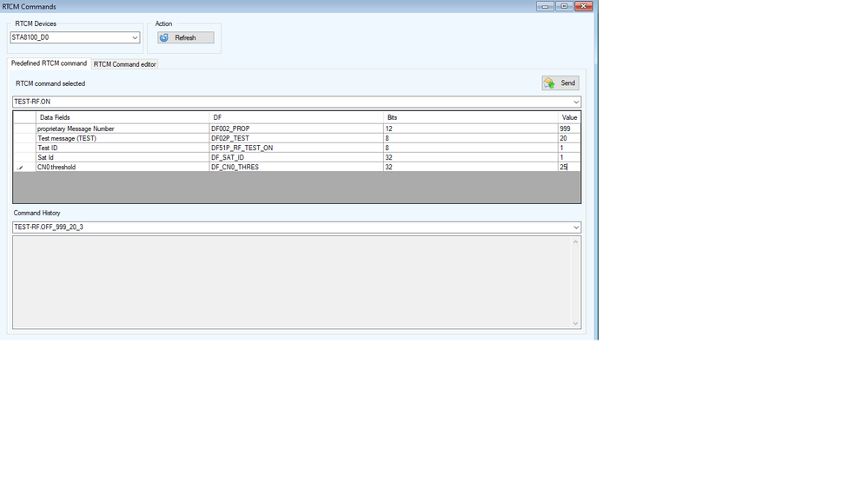Click the DF column header
The width and height of the screenshot is (868, 488).
click(x=296, y=117)
